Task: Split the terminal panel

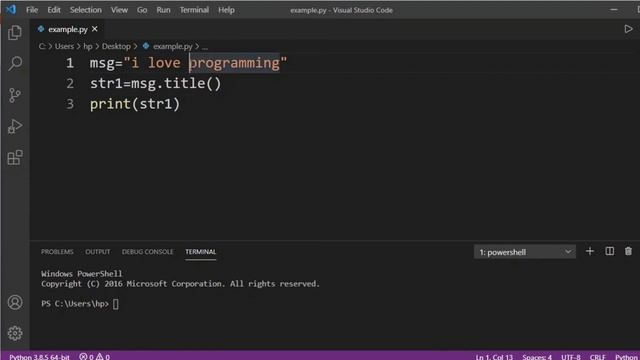Action: pyautogui.click(x=609, y=251)
